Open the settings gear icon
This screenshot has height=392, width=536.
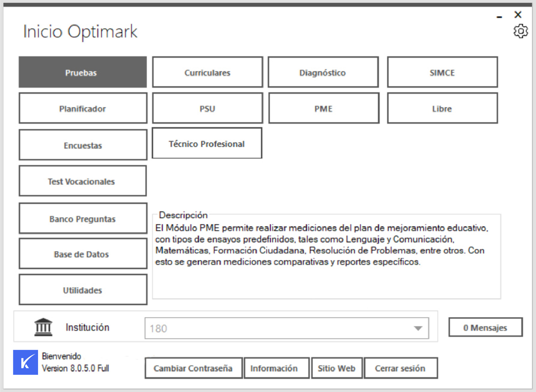click(520, 31)
